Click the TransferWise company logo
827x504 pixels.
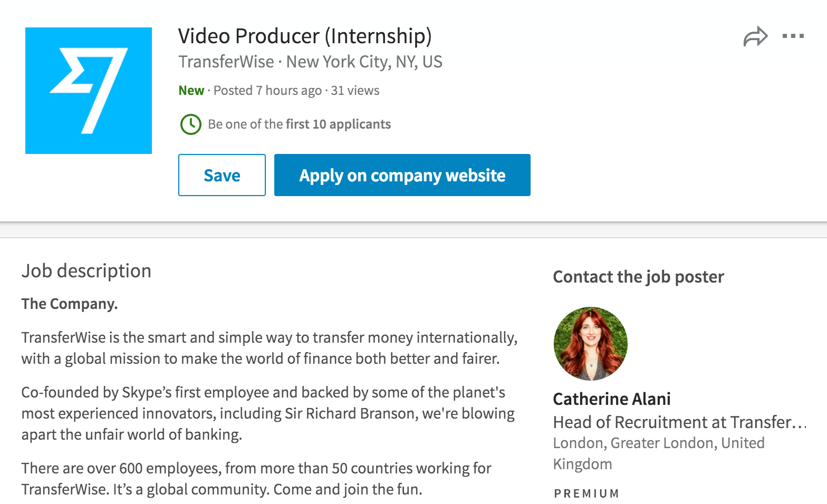[89, 91]
